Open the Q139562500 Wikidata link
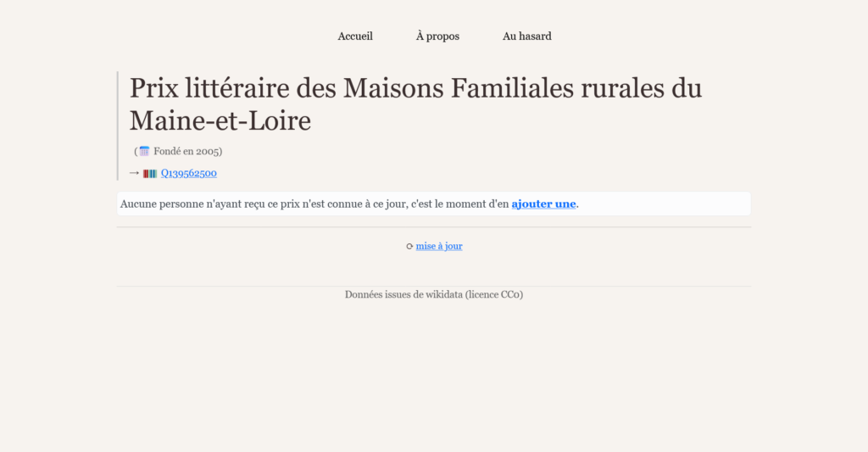 tap(189, 174)
